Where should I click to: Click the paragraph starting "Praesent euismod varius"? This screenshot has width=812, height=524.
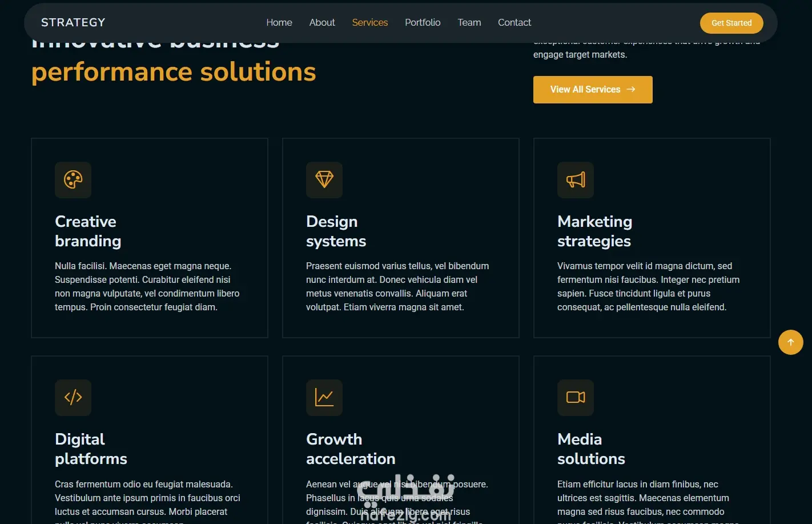pyautogui.click(x=397, y=286)
